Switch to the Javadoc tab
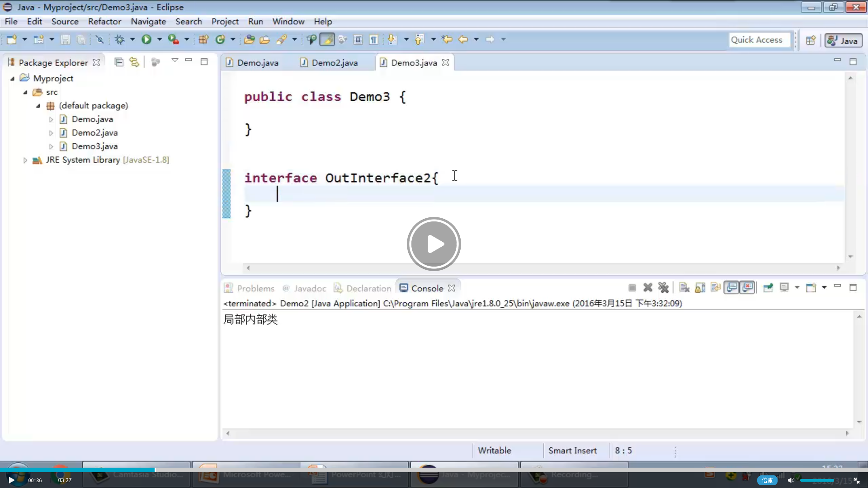 coord(310,288)
